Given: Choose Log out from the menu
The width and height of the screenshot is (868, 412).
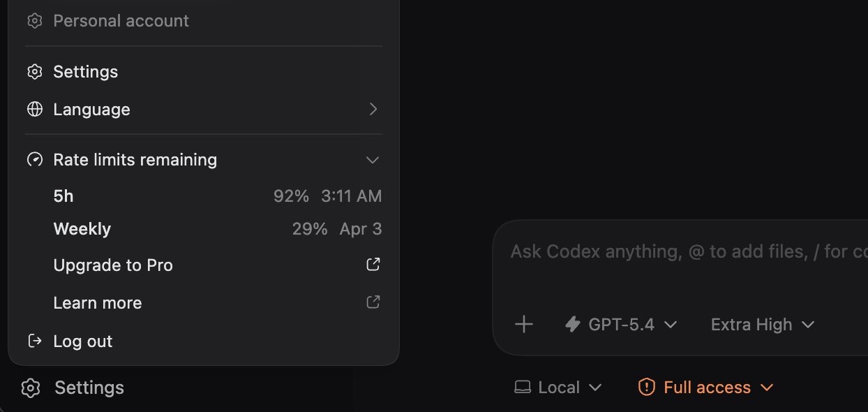Looking at the screenshot, I should (82, 341).
